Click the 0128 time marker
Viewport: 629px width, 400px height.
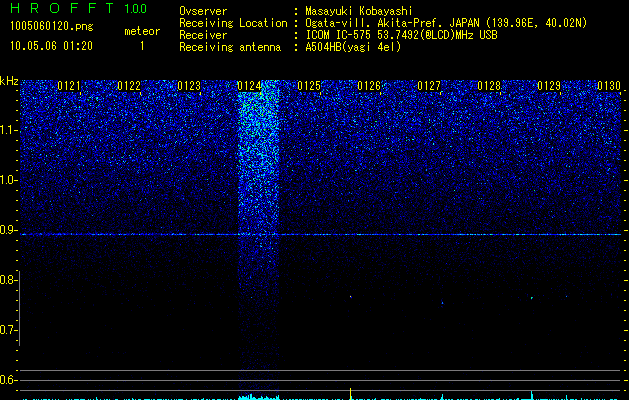coord(489,86)
